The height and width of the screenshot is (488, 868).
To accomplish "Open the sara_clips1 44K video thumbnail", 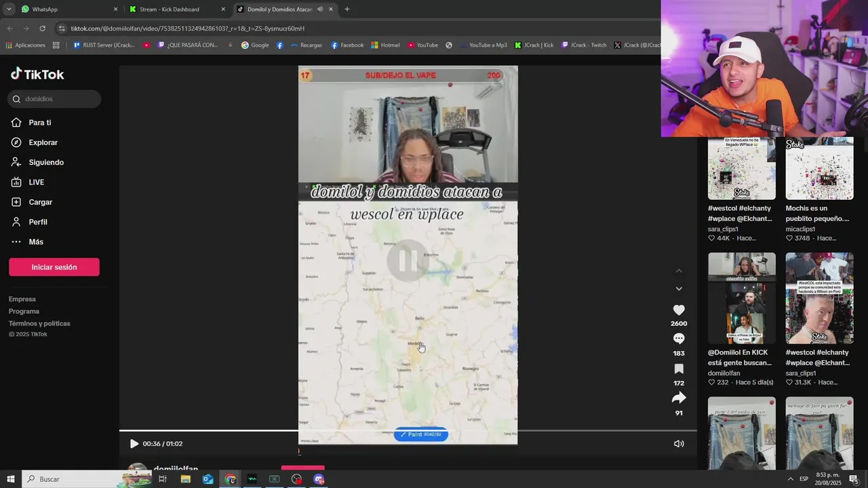I will point(742,169).
